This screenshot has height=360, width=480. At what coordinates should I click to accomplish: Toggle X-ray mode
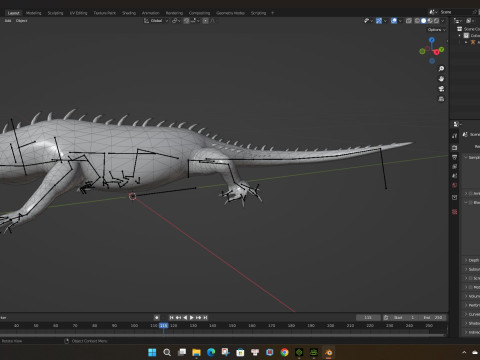click(409, 21)
